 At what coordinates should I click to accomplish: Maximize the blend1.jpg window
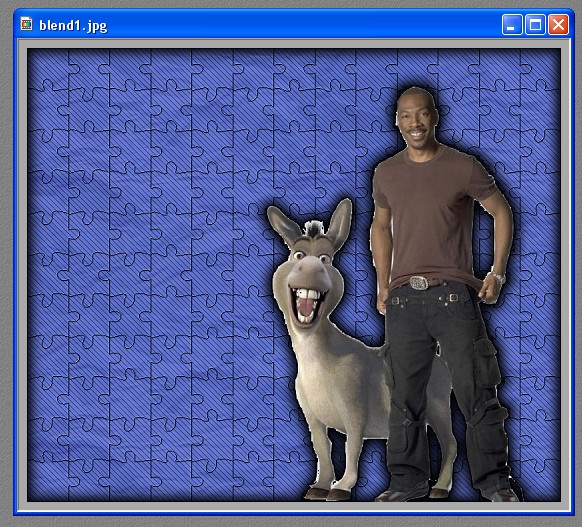point(535,24)
